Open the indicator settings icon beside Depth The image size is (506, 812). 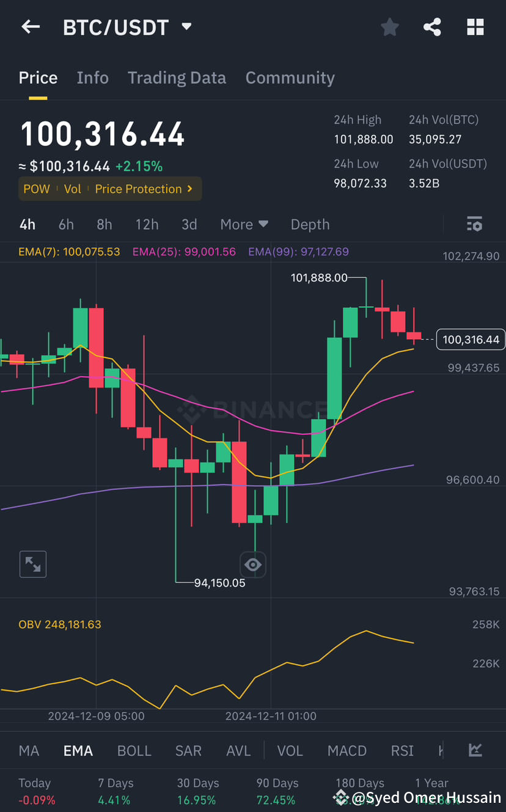tap(474, 224)
